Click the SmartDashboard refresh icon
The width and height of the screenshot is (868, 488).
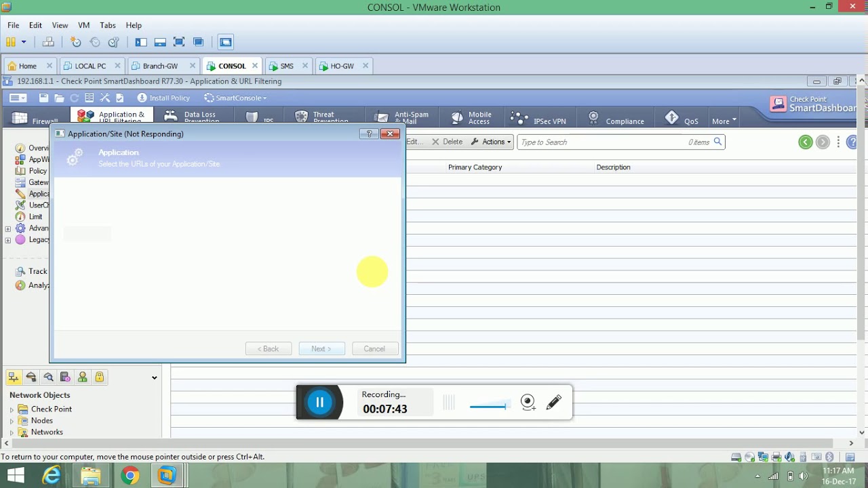coord(75,98)
